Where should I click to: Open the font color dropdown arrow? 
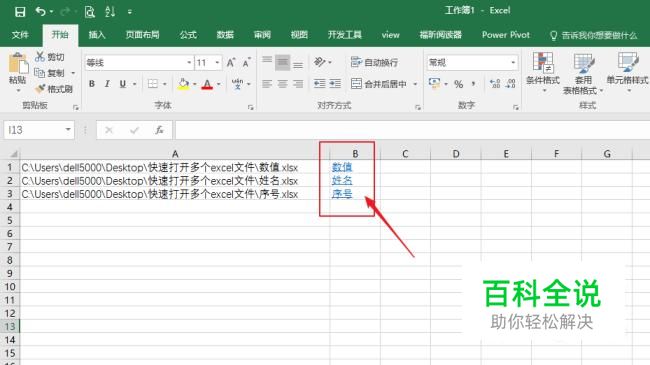point(219,84)
